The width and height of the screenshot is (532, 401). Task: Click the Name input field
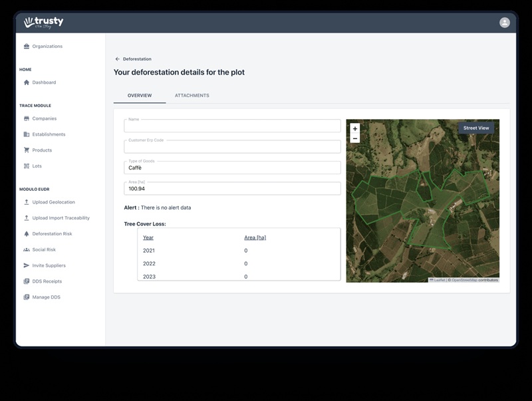click(x=232, y=126)
